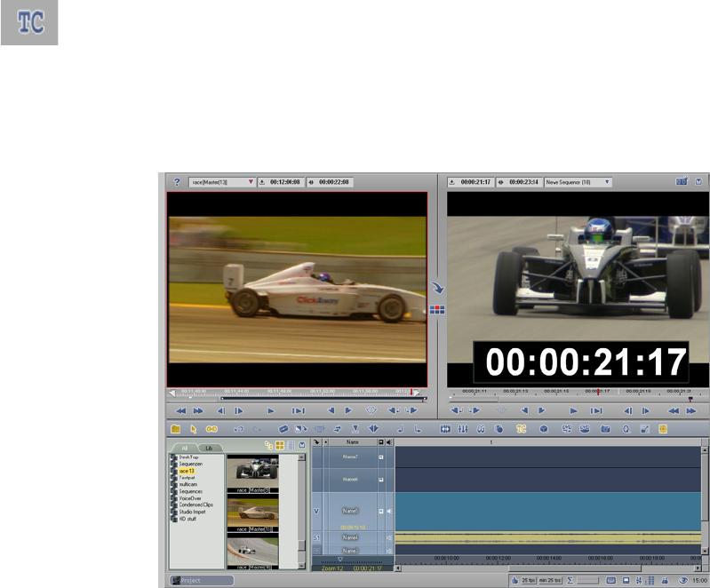Click the timeline Zoom slider
This screenshot has height=588, width=710.
tap(342, 560)
